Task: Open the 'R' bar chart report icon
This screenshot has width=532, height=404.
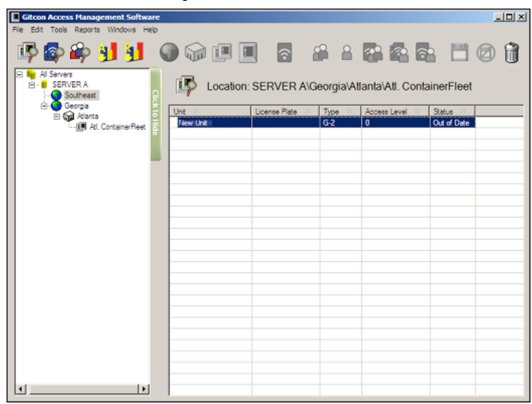Action: coord(134,52)
